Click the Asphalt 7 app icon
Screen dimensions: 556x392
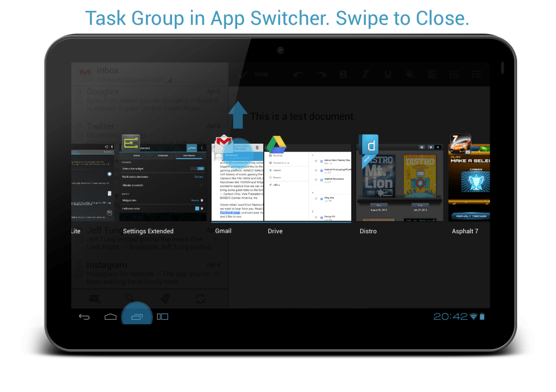(460, 145)
